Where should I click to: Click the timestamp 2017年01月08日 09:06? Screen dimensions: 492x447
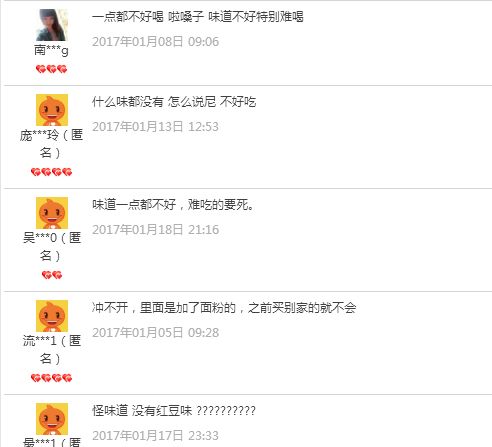155,42
